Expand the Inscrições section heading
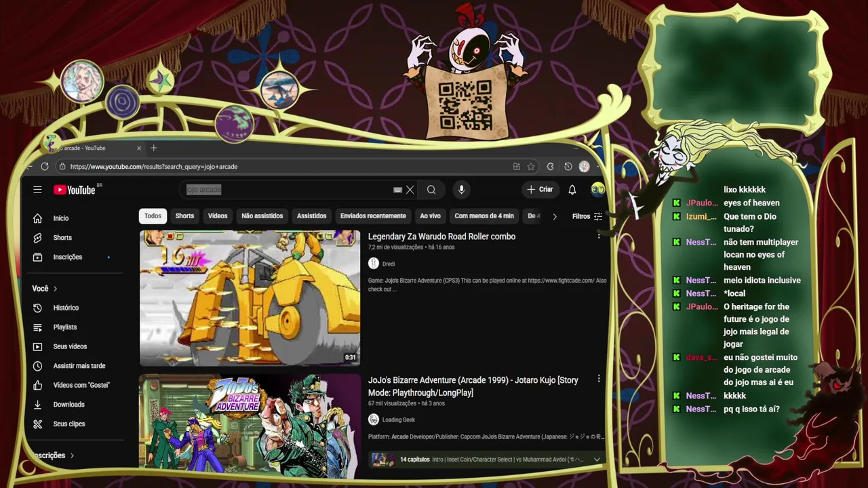 point(53,455)
